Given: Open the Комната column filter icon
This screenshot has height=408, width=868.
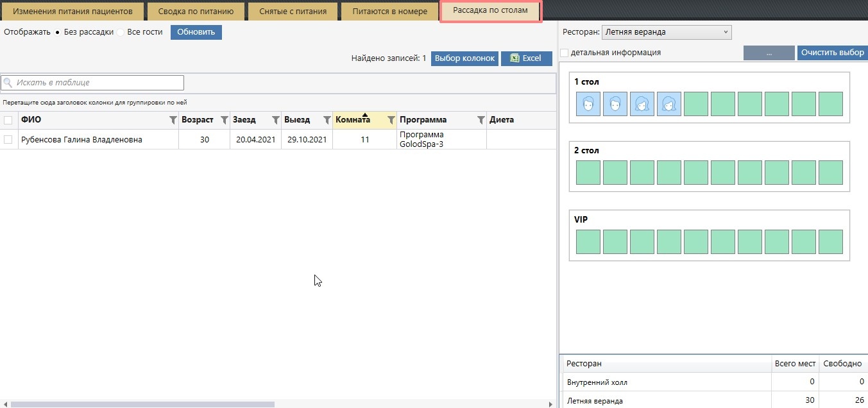Looking at the screenshot, I should [391, 120].
